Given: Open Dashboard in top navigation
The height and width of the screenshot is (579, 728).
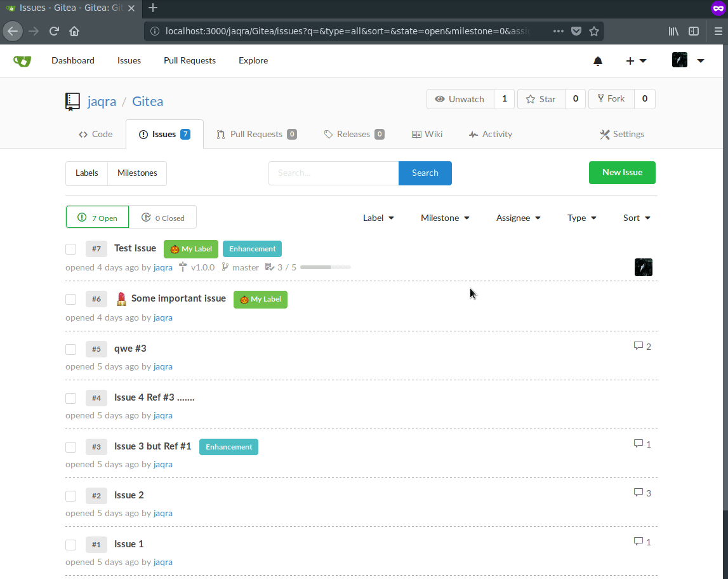Looking at the screenshot, I should tap(73, 61).
